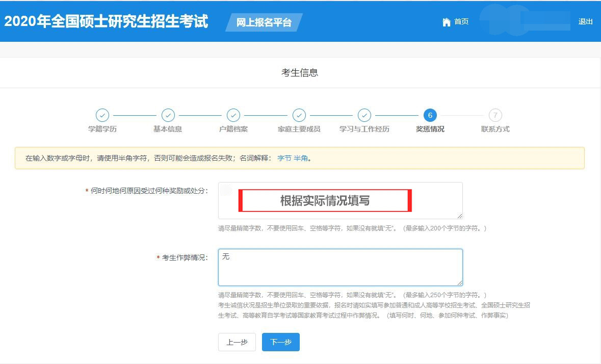Click the 下一步 button
This screenshot has width=601, height=364.
coord(280,342)
